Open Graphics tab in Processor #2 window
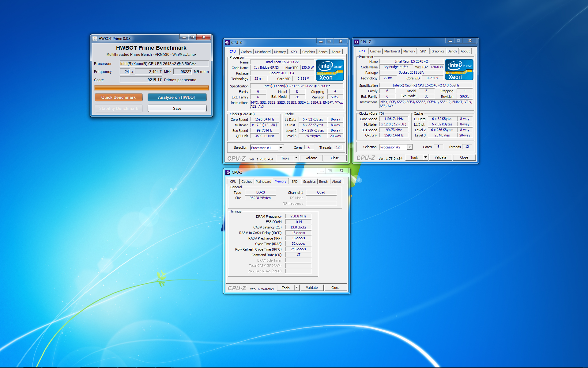Viewport: 588px width, 368px height. click(x=438, y=51)
